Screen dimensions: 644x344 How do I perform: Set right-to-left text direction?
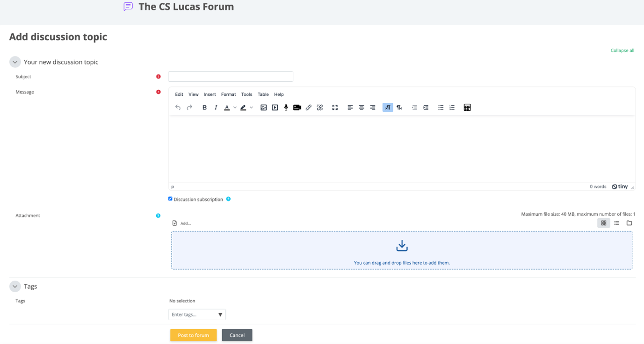pos(399,107)
